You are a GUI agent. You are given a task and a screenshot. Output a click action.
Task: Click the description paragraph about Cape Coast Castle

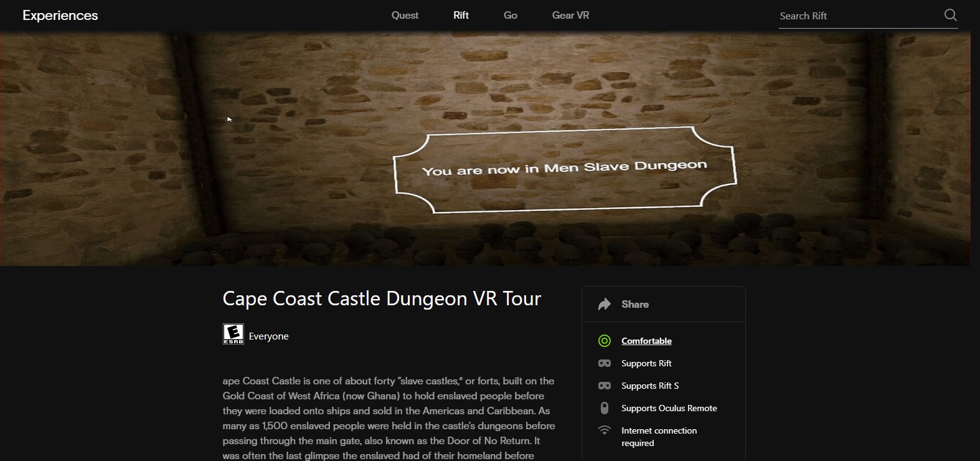tap(389, 418)
